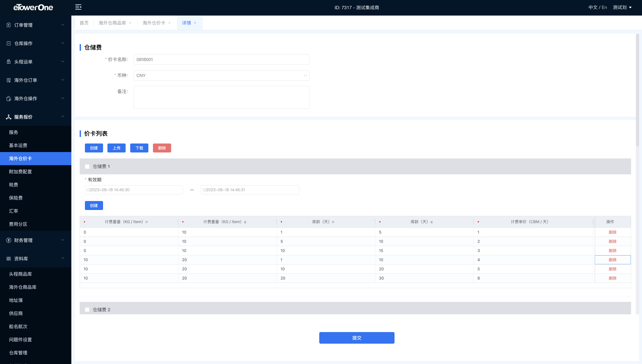Screen dimensions: 642x364
Task: Click the page vertical scrollbar
Action: (637, 90)
